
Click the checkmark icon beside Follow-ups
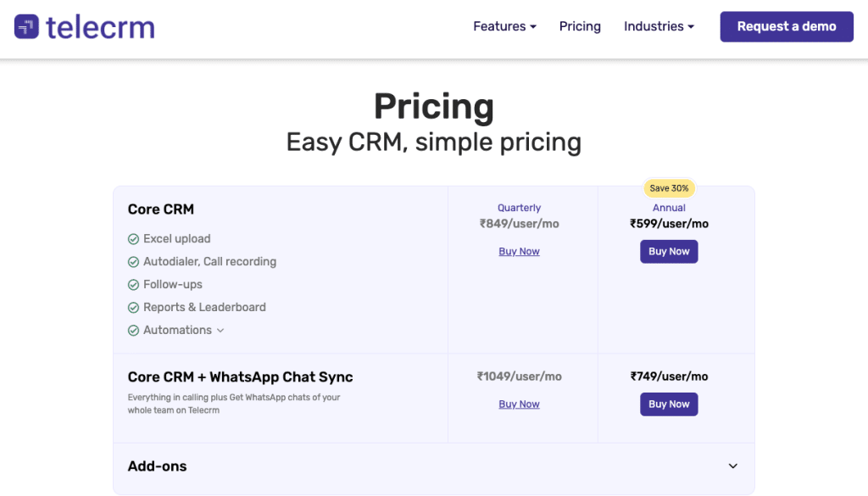tap(133, 284)
